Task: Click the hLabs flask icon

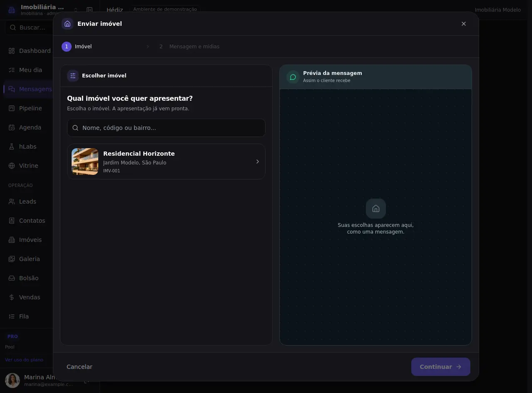Action: [x=12, y=147]
